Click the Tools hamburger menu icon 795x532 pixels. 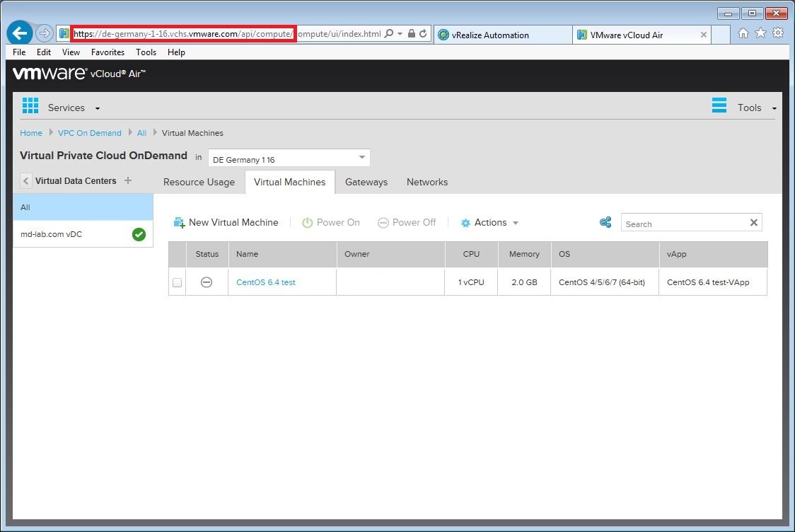pos(719,106)
